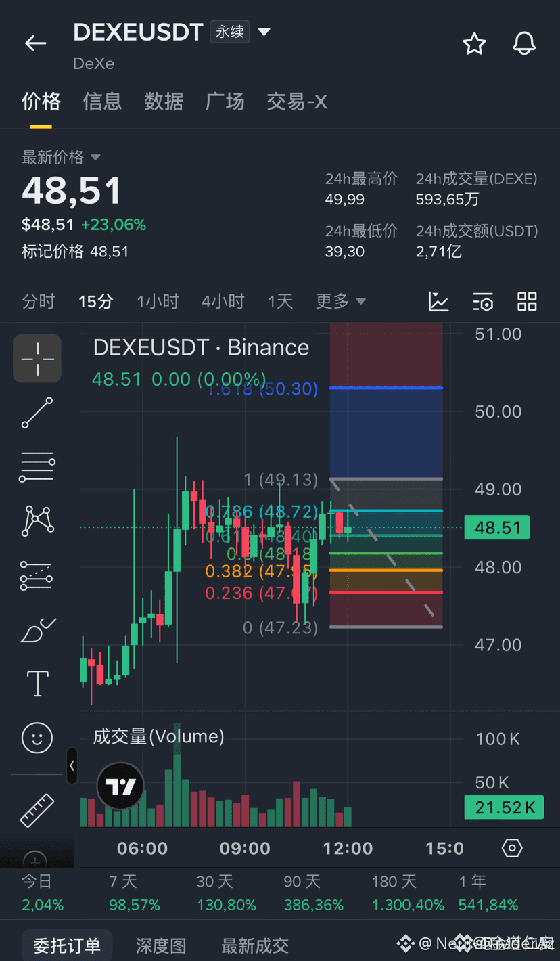The image size is (560, 961).
Task: Open the emoji sticker tool
Action: pos(37,738)
